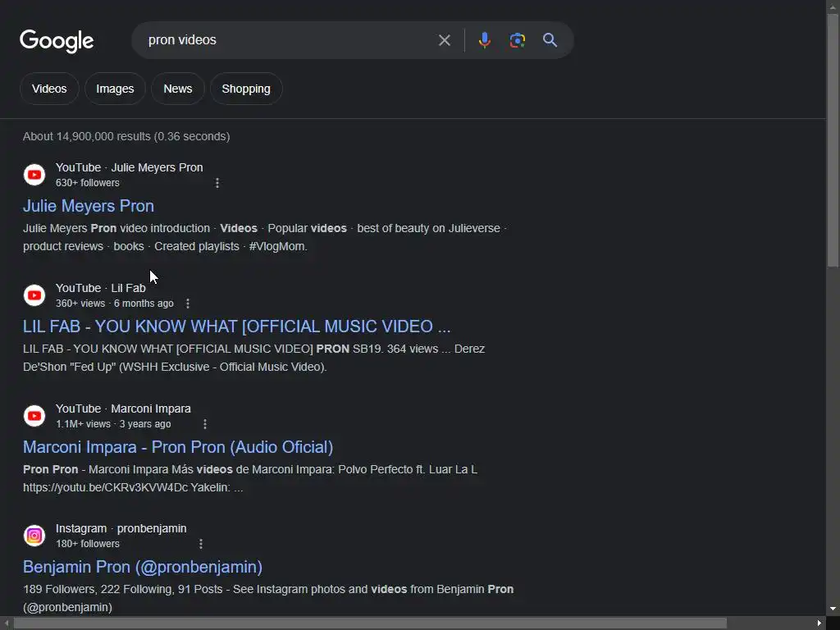
Task: Click source text 'Instagram · pronbenjamin'
Action: (121, 529)
